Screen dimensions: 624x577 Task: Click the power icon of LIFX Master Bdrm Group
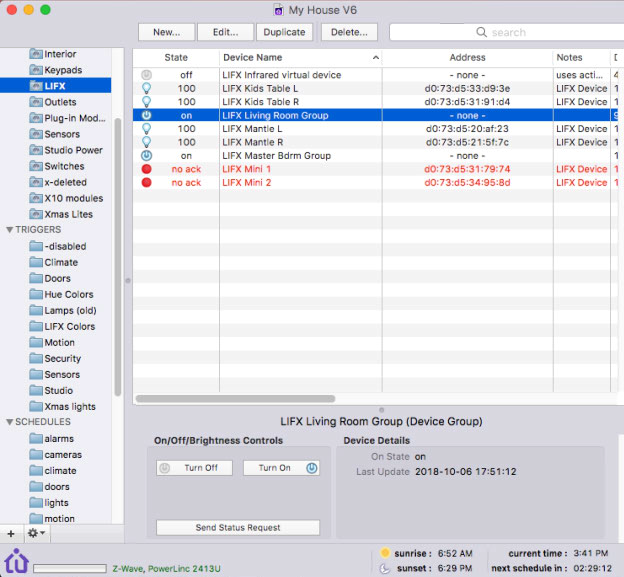(146, 156)
